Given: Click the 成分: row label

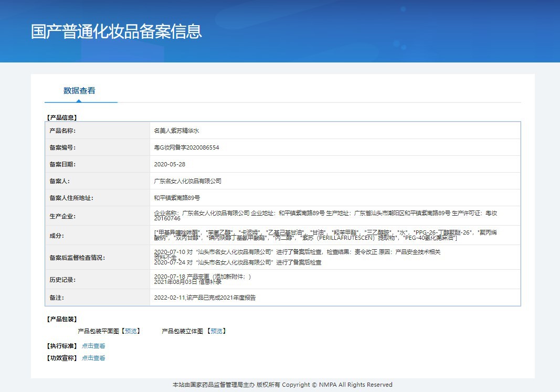Looking at the screenshot, I should (x=57, y=235).
